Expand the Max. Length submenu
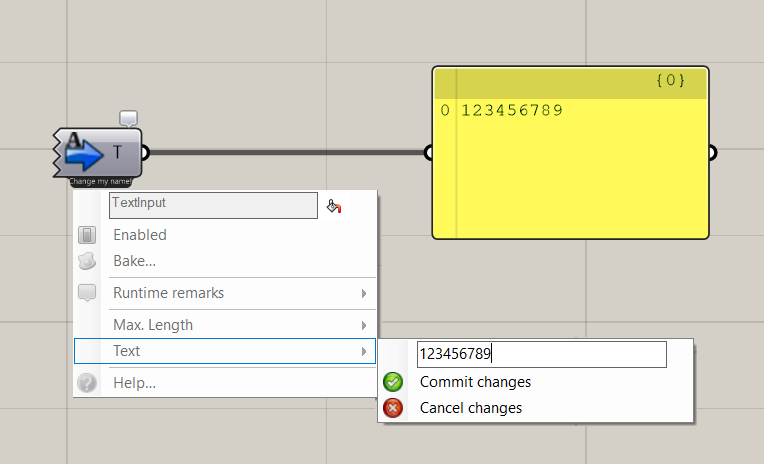The width and height of the screenshot is (764, 464). click(x=153, y=325)
